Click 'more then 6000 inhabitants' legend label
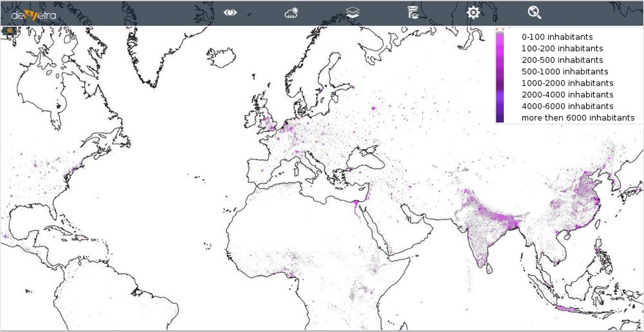Viewport: 644px width, 332px height. click(578, 118)
